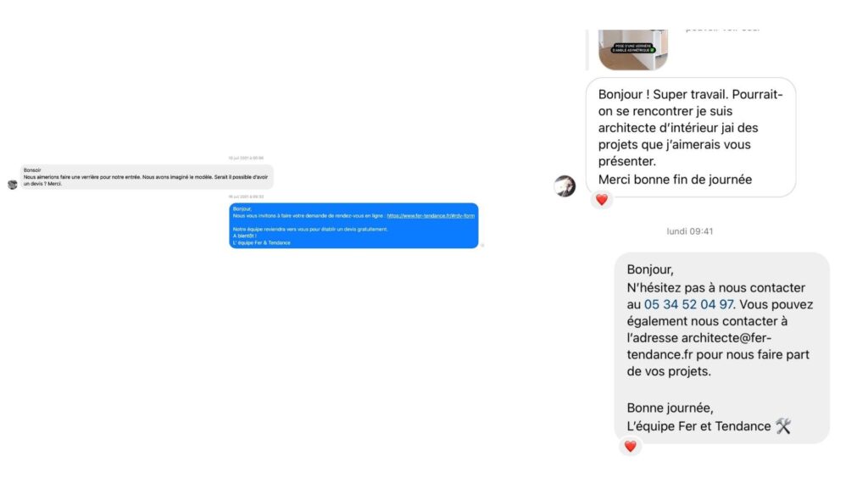This screenshot has height=488, width=868.
Task: Select the 'Super travail' architect message bubble
Action: [x=691, y=137]
